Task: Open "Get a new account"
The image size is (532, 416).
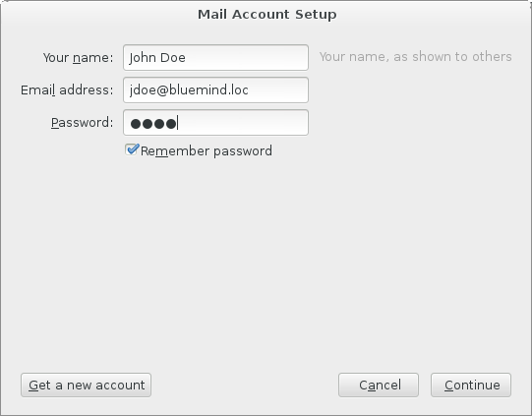Action: 86,386
